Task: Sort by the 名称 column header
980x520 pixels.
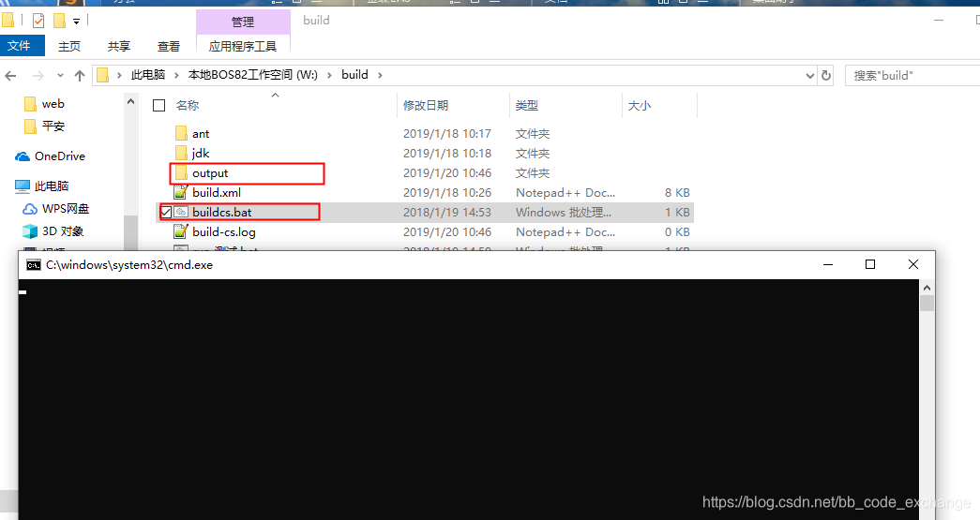Action: pyautogui.click(x=188, y=106)
